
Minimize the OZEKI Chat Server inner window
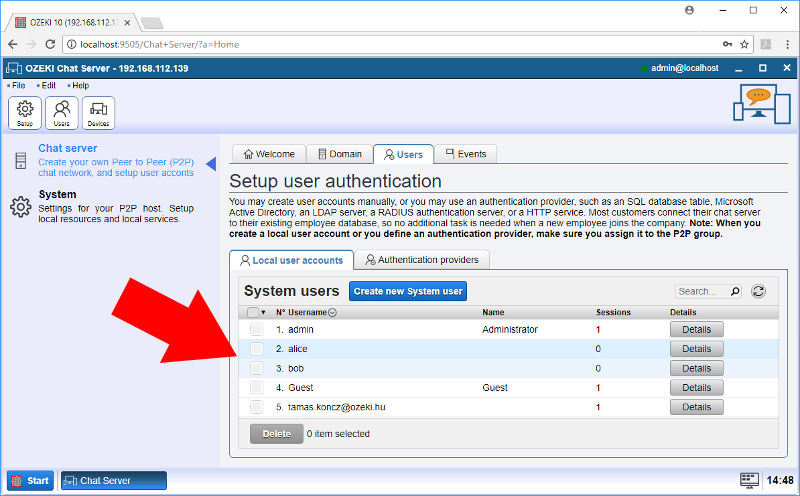pyautogui.click(x=738, y=68)
